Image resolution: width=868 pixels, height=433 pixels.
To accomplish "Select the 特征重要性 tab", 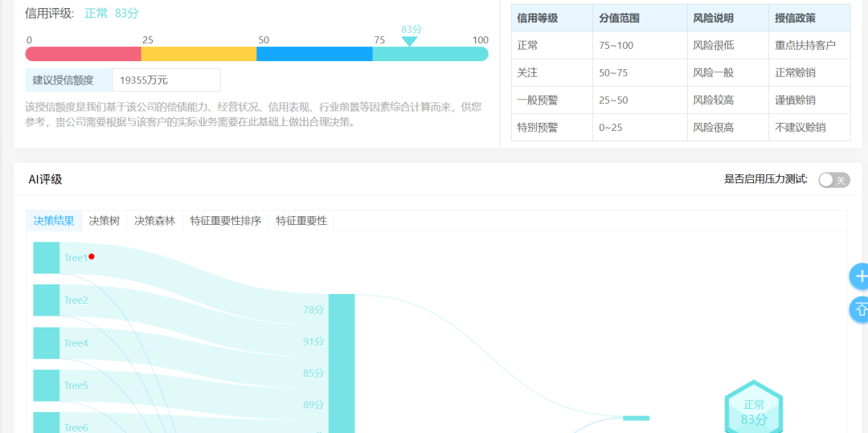I will pos(301,221).
